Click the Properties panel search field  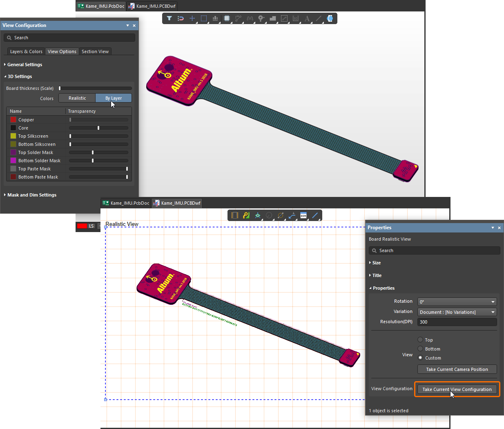pos(435,250)
